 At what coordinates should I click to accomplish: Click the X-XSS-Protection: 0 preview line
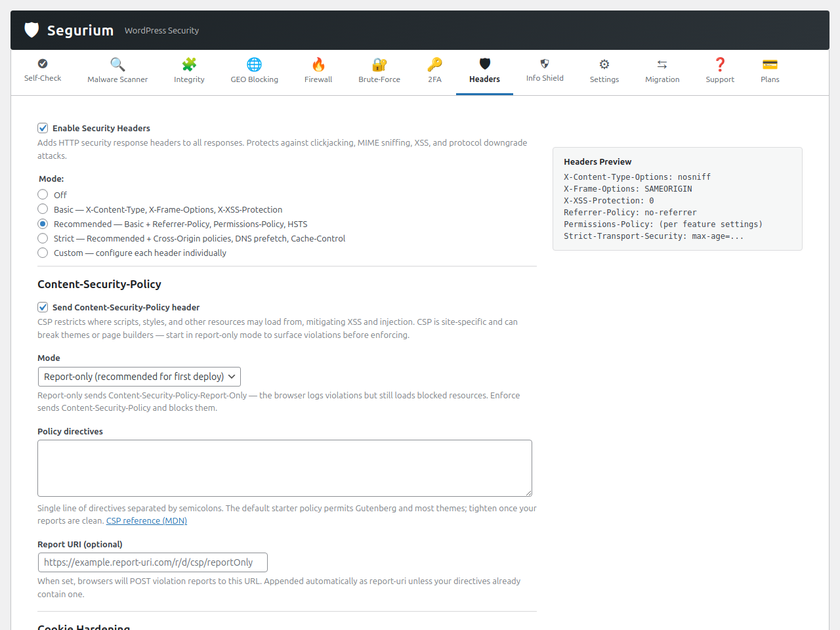tap(609, 201)
